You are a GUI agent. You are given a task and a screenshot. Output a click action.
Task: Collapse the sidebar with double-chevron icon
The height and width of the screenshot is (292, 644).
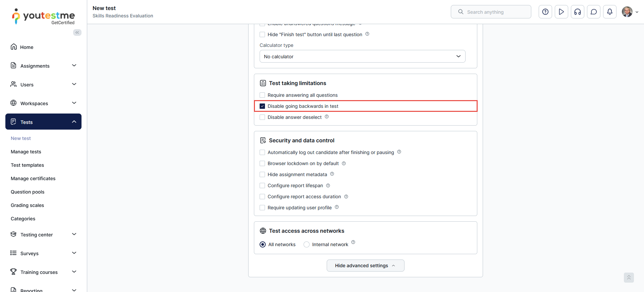[x=77, y=32]
